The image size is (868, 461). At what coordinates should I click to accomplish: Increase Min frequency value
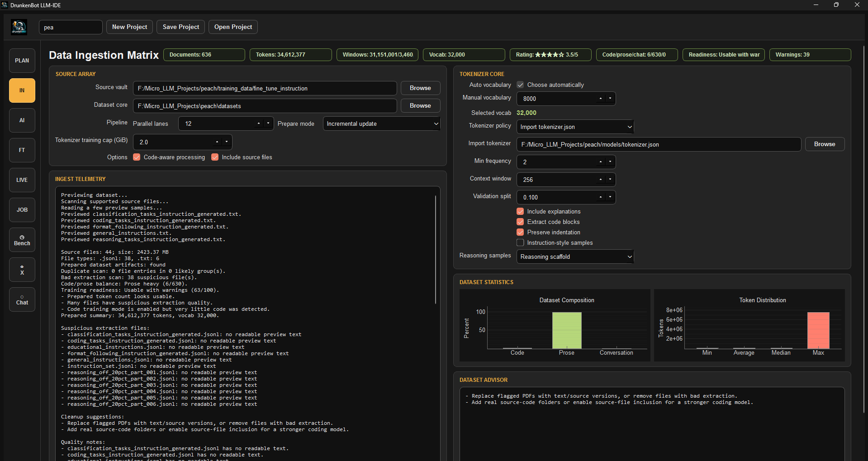pyautogui.click(x=601, y=162)
